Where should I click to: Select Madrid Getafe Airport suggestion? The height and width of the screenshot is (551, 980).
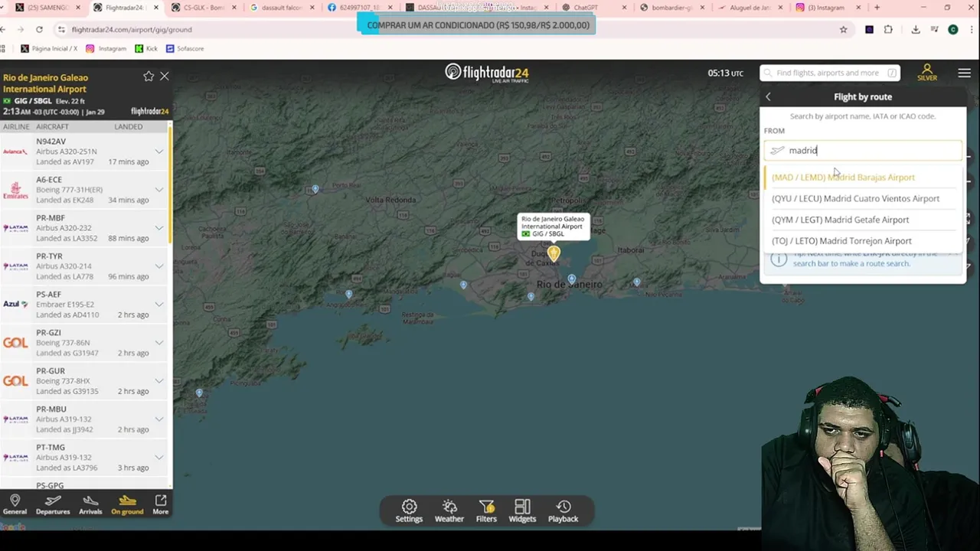pyautogui.click(x=862, y=220)
